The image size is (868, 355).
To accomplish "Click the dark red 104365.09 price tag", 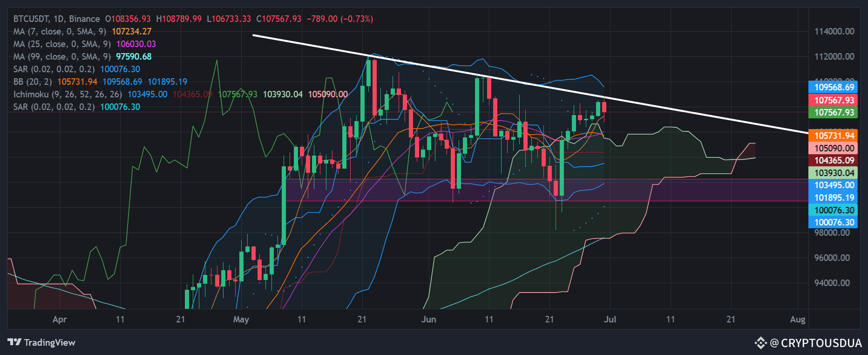I will 834,160.
